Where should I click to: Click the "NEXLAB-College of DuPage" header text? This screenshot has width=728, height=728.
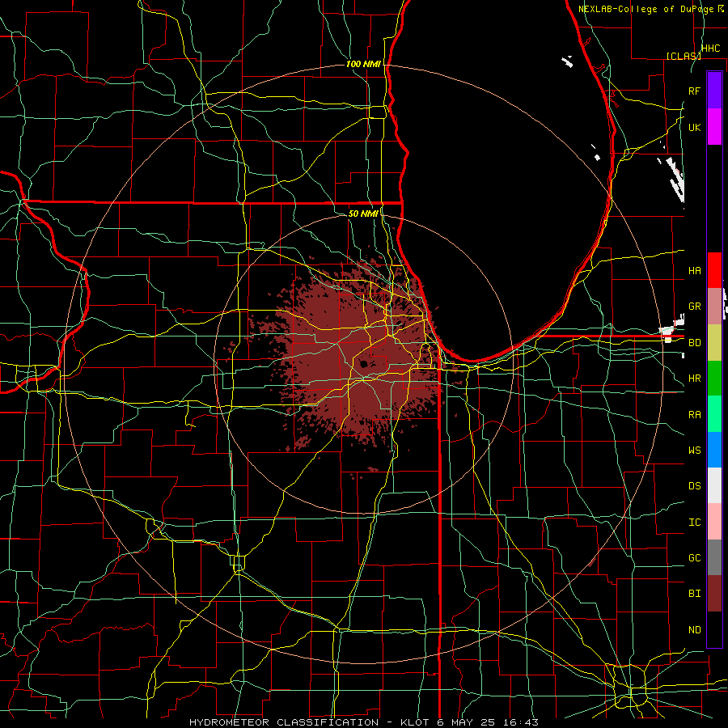point(646,9)
